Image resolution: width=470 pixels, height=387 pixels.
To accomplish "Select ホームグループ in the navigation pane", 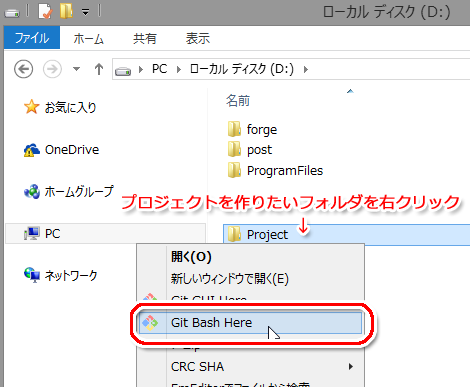I will [x=79, y=192].
